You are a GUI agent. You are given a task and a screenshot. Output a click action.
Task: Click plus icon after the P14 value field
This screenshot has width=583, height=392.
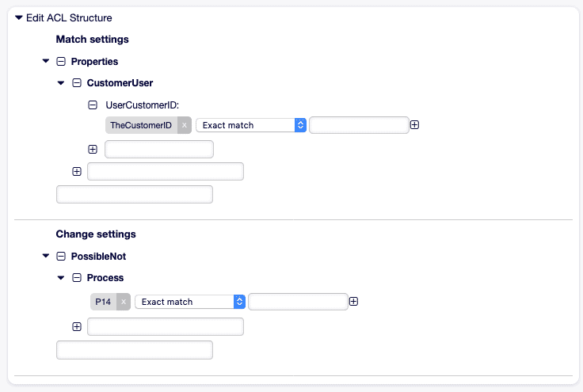coord(353,302)
